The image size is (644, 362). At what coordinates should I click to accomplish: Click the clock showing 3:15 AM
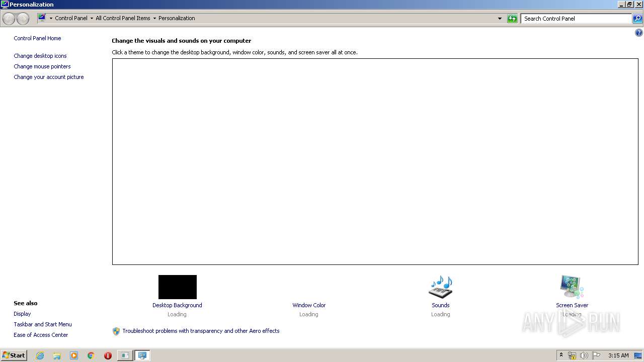pyautogui.click(x=618, y=355)
